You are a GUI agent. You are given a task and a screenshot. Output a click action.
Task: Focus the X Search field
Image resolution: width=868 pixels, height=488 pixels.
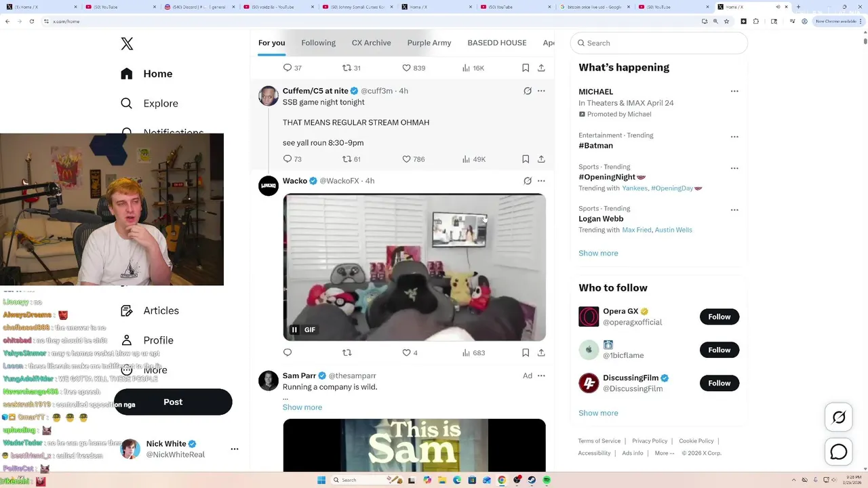point(659,43)
